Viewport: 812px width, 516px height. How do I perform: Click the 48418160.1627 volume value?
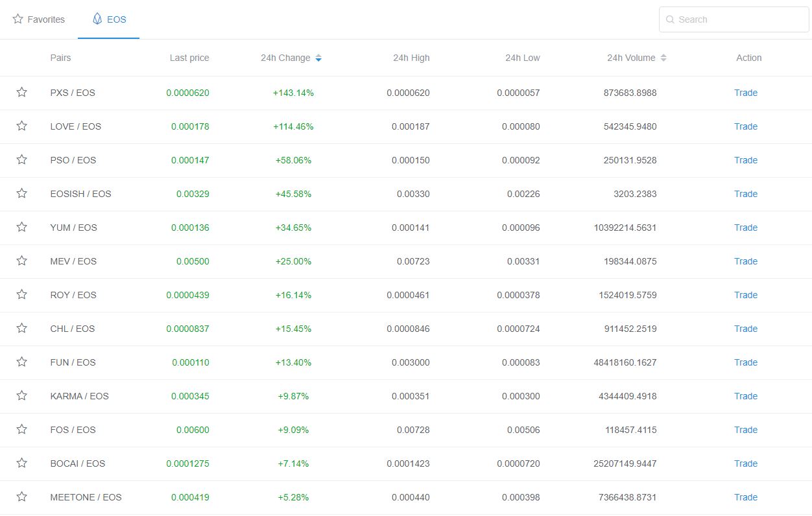click(625, 362)
